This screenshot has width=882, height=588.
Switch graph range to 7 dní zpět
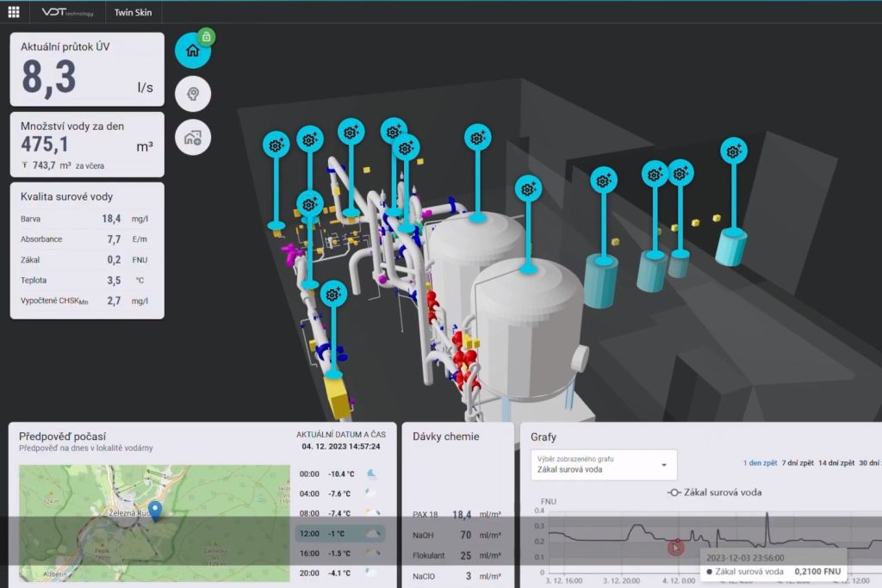click(797, 462)
